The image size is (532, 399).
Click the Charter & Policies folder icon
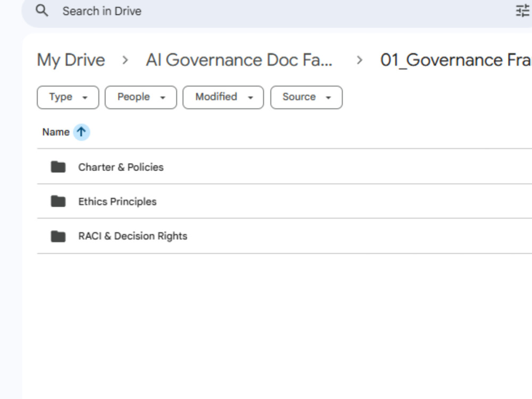coord(58,167)
